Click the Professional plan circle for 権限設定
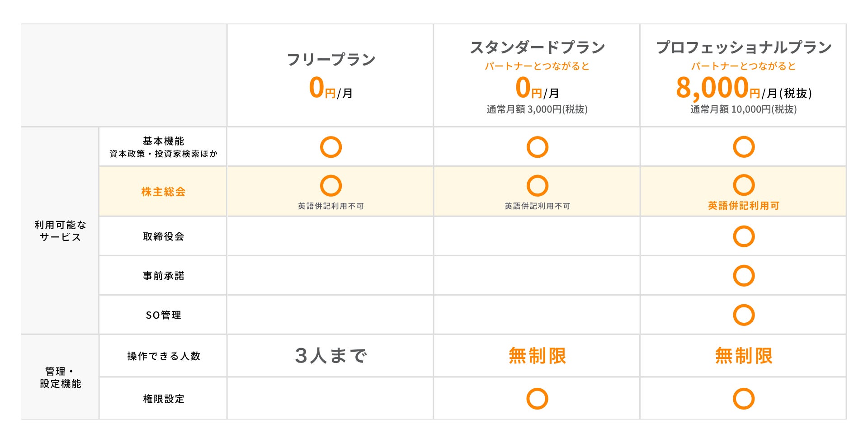This screenshot has width=868, height=443. click(x=744, y=399)
